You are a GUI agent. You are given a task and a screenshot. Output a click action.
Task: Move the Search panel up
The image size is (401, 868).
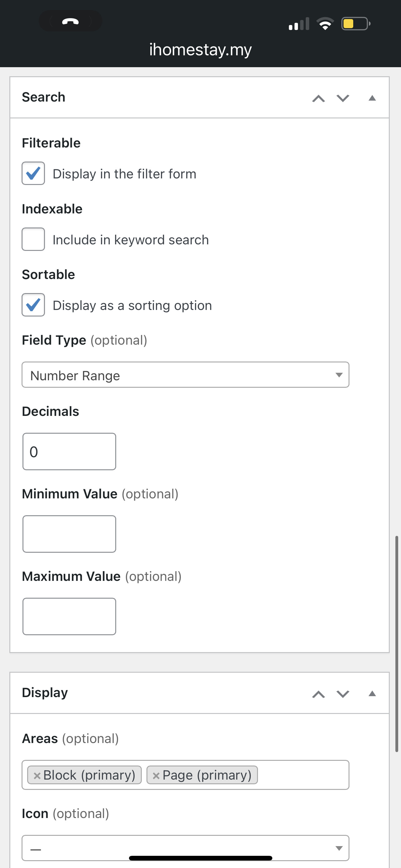point(318,98)
